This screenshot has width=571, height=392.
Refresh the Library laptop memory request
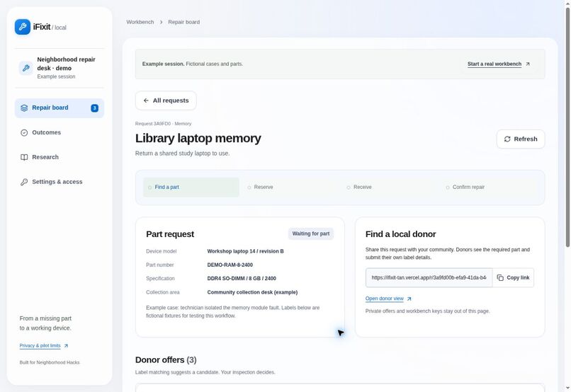click(x=521, y=139)
